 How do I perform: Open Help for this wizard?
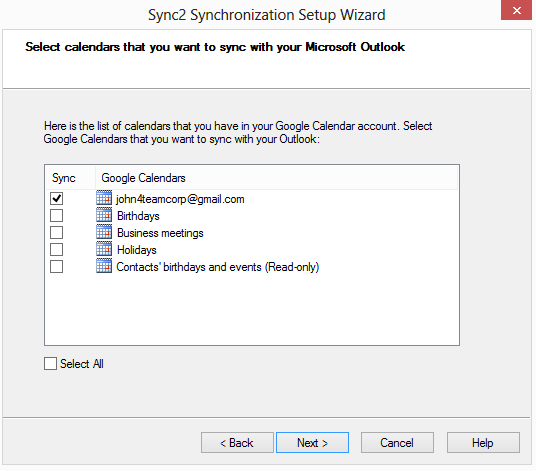[x=483, y=443]
